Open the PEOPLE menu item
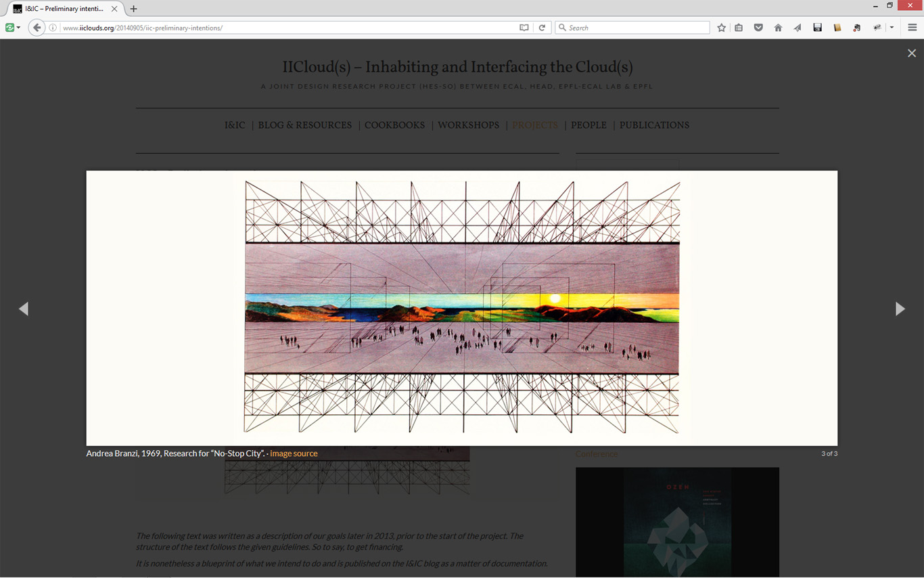This screenshot has height=578, width=924. click(x=588, y=125)
